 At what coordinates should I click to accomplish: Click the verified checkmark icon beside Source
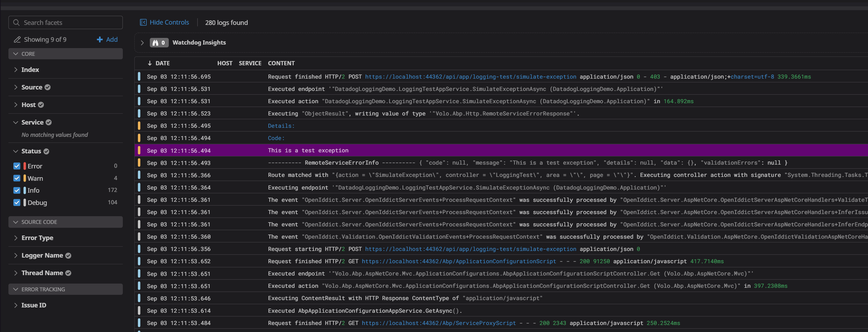[47, 87]
